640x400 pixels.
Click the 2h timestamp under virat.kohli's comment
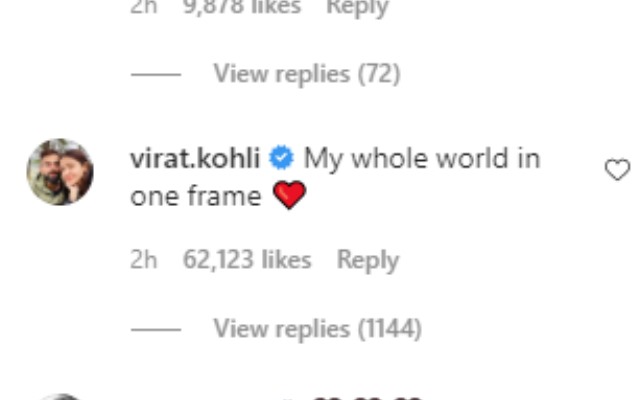[x=144, y=259]
